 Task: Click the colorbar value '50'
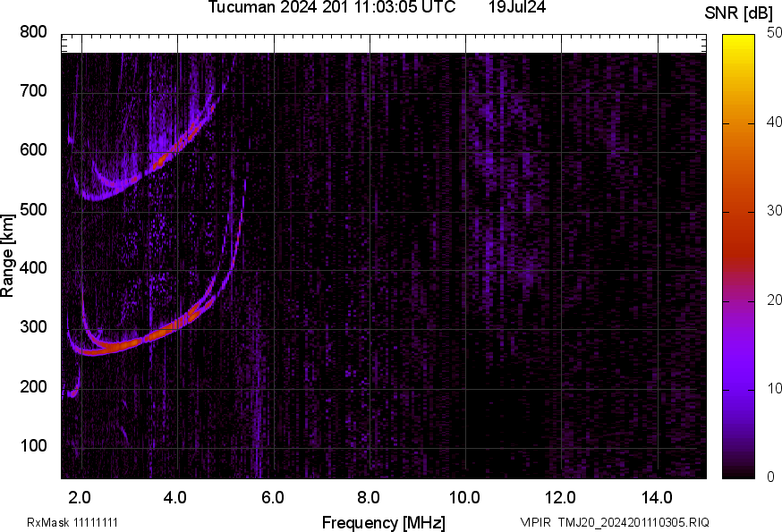pyautogui.click(x=774, y=33)
